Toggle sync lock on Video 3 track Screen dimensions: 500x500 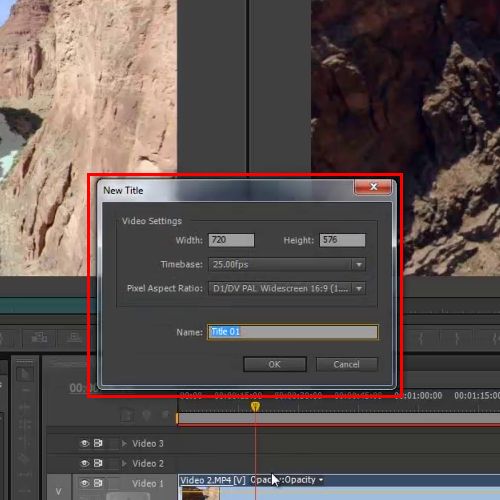[x=98, y=443]
